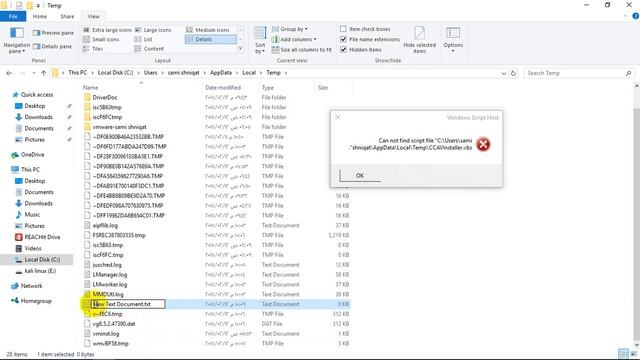Open Add columns dropdown
This screenshot has height=360, width=640.
[x=294, y=39]
